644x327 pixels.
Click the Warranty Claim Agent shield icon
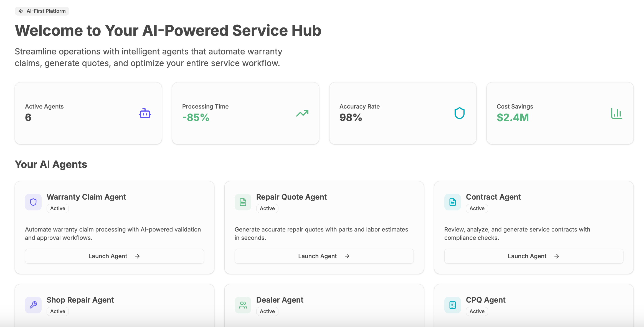pos(33,202)
